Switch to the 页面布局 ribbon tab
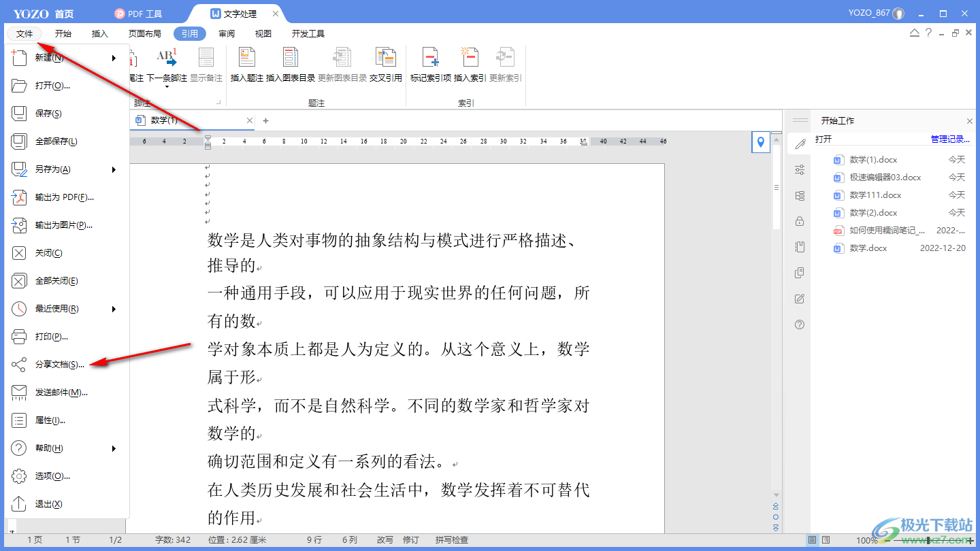 [x=145, y=33]
